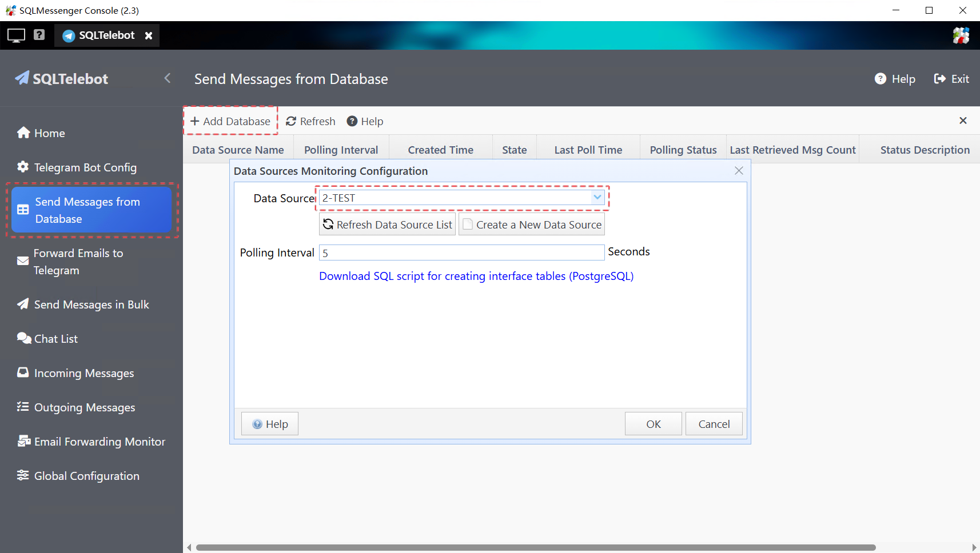Screen dimensions: 980x553
Task: Confirm the dialog with OK
Action: pyautogui.click(x=652, y=423)
